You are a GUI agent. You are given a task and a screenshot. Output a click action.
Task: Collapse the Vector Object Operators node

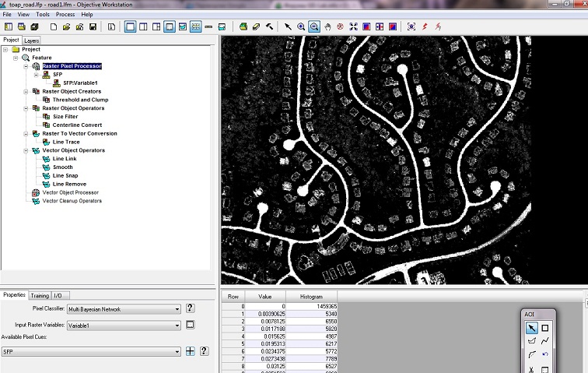click(26, 150)
